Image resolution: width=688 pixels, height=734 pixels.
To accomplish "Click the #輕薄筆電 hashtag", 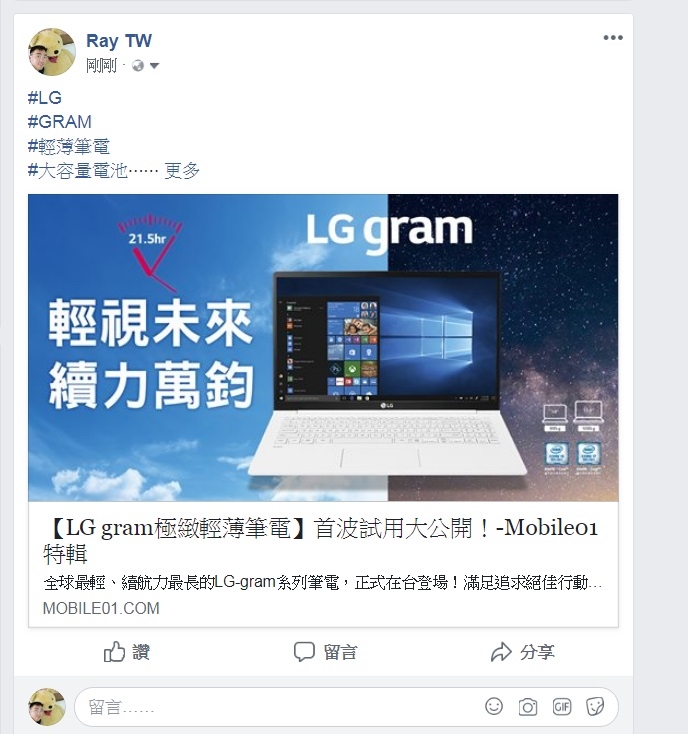I will [68, 146].
